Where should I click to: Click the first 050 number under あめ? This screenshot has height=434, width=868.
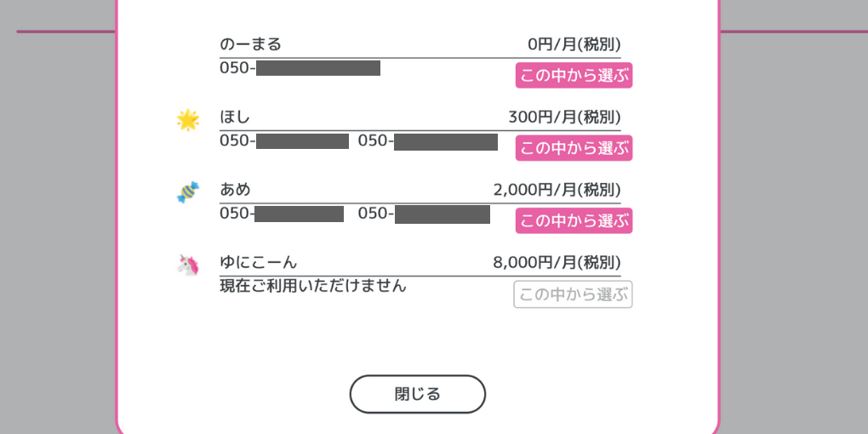[282, 214]
